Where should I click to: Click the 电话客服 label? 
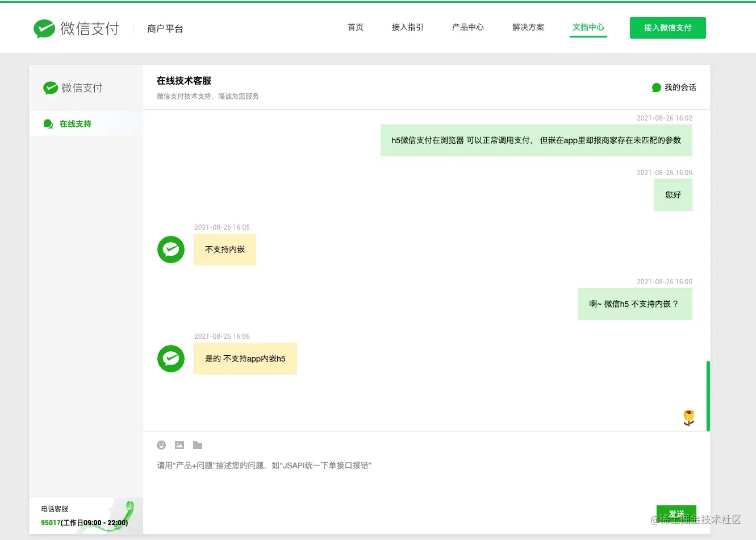click(x=55, y=509)
